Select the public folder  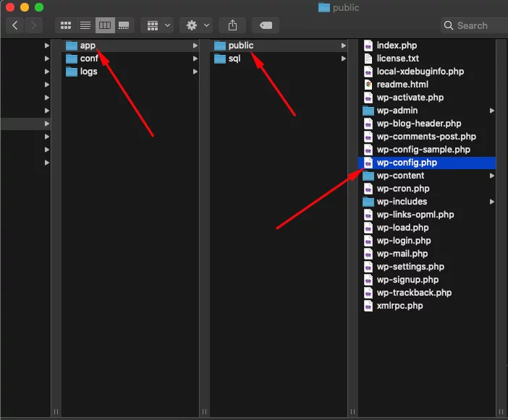279,46
